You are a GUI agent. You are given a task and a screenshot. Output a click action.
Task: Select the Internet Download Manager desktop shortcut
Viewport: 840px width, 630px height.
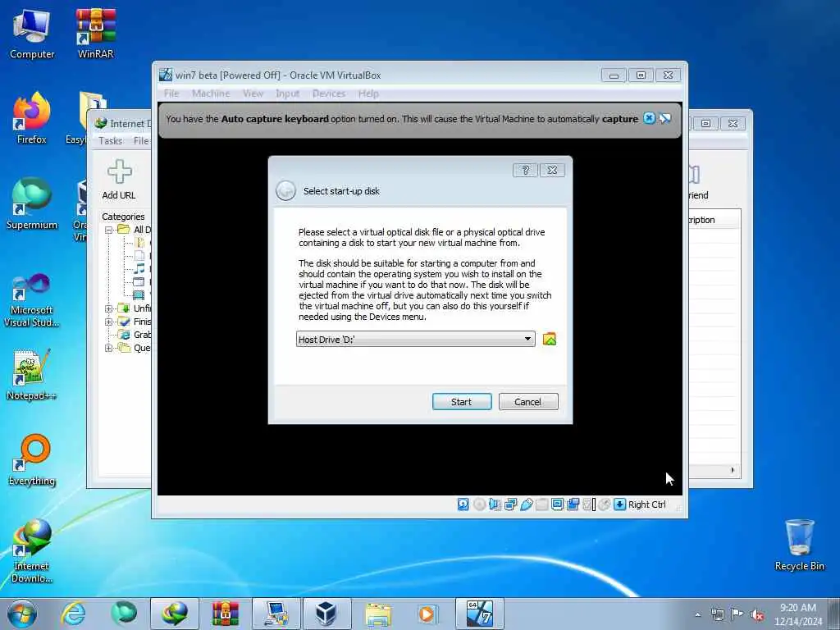pos(32,550)
